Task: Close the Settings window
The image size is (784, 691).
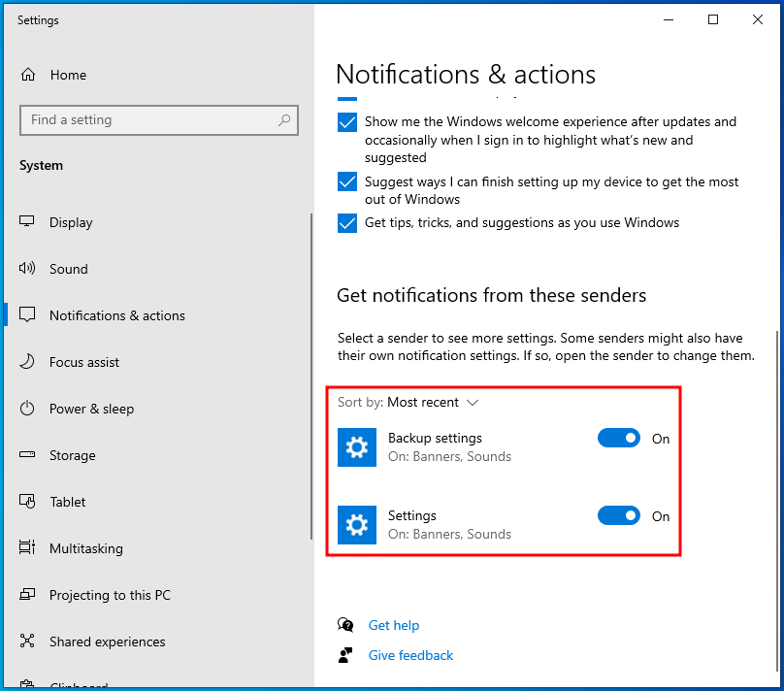Action: pyautogui.click(x=758, y=19)
